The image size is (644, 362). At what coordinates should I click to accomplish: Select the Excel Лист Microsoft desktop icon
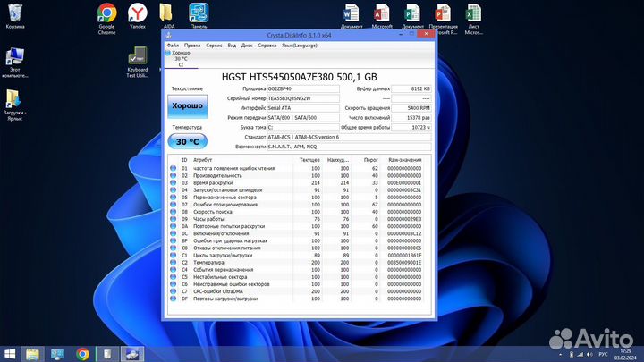pyautogui.click(x=473, y=19)
